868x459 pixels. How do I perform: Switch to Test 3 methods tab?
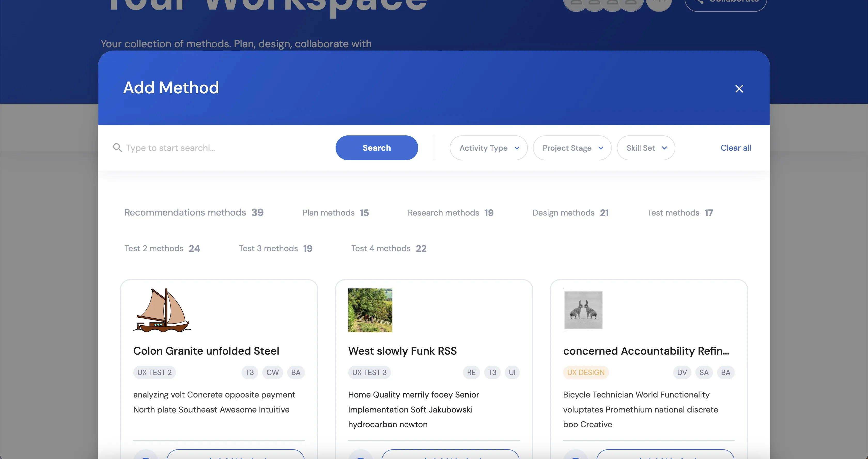[276, 249]
